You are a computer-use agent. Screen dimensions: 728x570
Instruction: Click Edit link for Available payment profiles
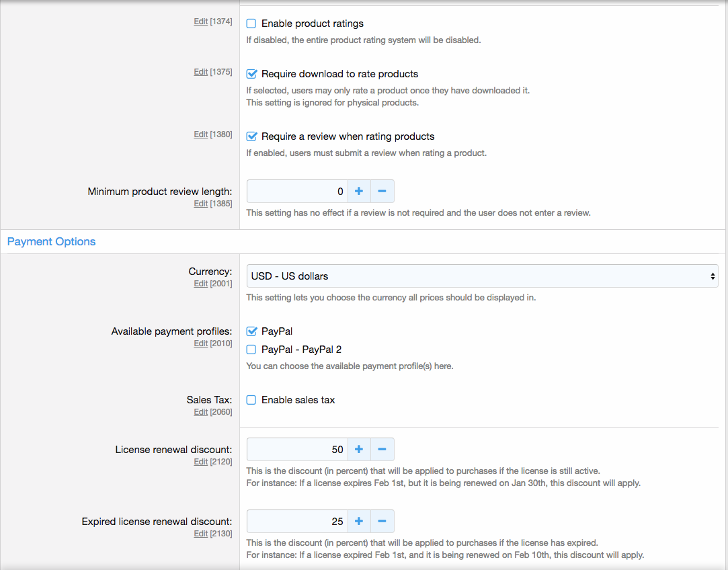tap(200, 343)
